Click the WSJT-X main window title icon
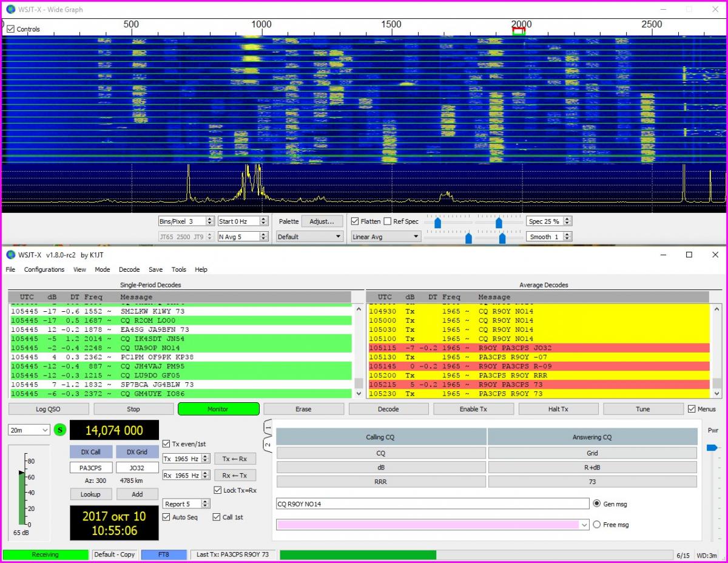The width and height of the screenshot is (728, 563). pyautogui.click(x=10, y=255)
